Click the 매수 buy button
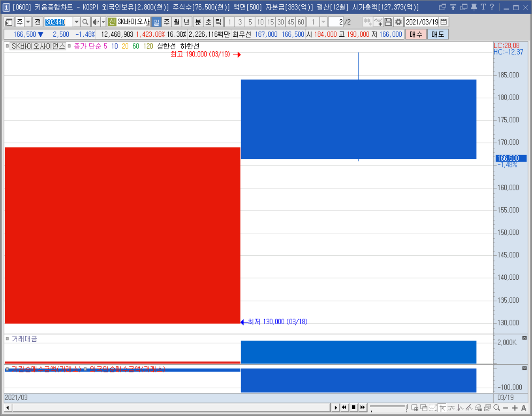 click(416, 34)
